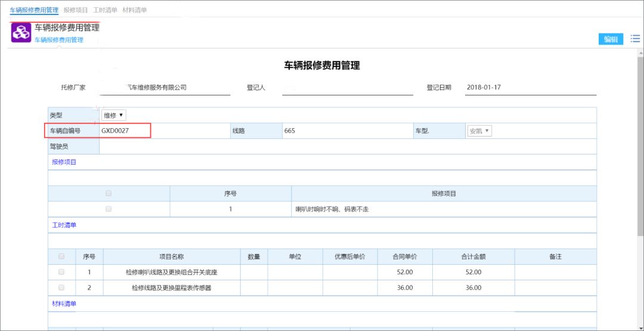Check the box for 喇叭时响时不响 row
644x331 pixels.
tap(109, 209)
